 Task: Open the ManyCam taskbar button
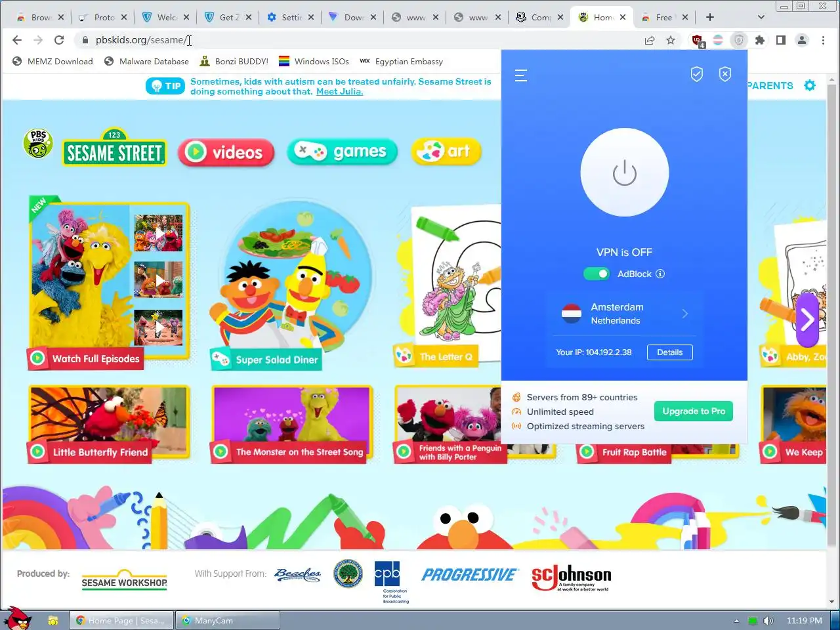coord(227,620)
